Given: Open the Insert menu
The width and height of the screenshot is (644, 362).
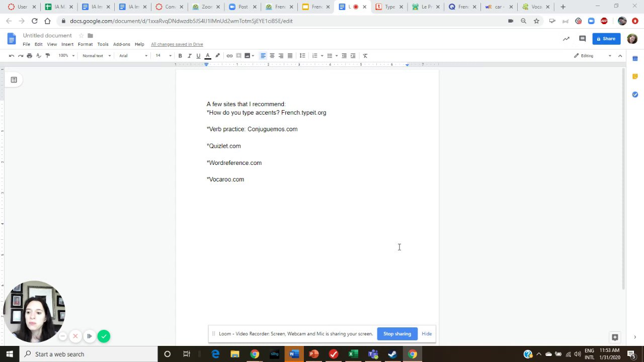Looking at the screenshot, I should tap(67, 44).
